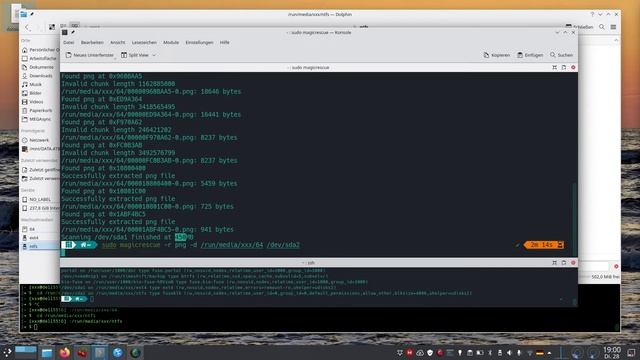Viewport: 640px width, 360px height.
Task: Open Dolphin hamburger menu
Action: click(x=613, y=27)
